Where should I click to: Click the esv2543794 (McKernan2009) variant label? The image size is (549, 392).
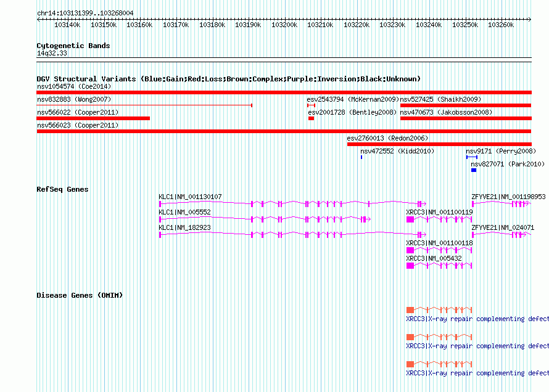(353, 99)
